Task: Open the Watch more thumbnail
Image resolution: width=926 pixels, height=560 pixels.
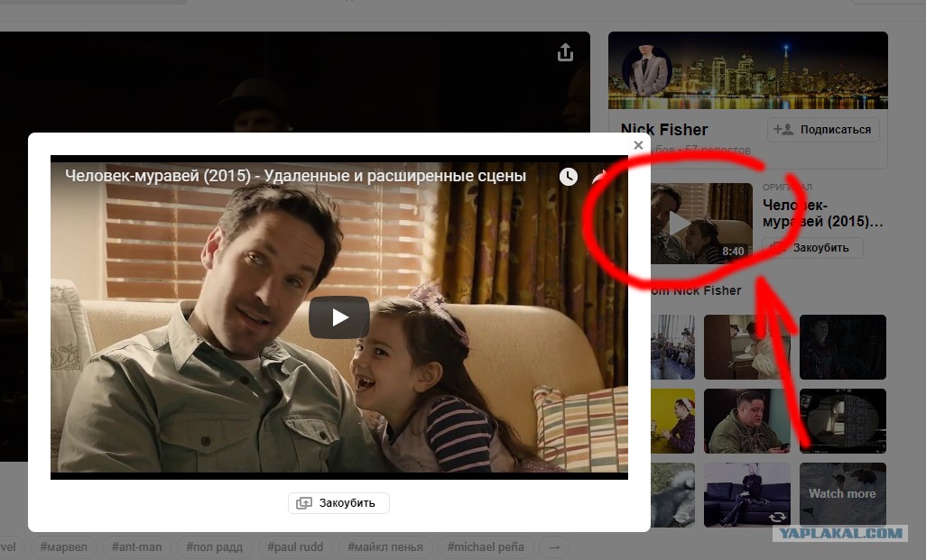Action: 843,494
